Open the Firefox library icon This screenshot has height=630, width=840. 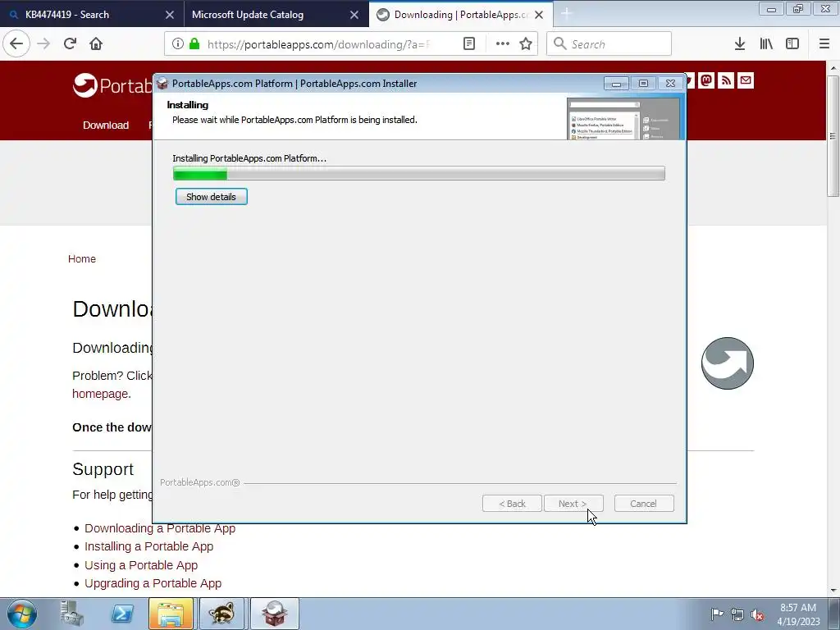[x=766, y=44]
